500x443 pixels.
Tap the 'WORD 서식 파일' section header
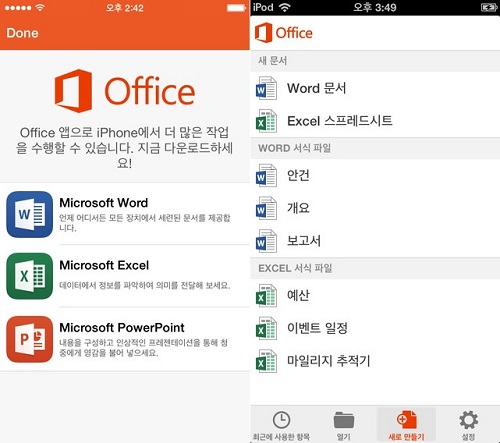(375, 148)
